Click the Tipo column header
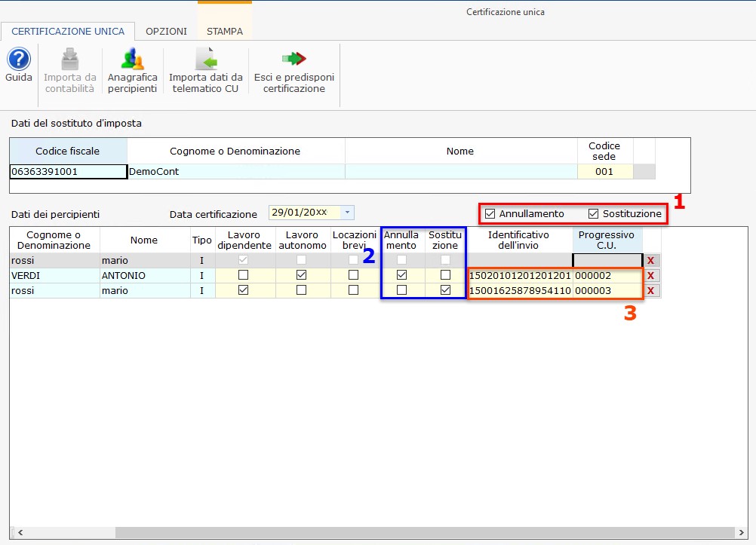The image size is (756, 545). click(x=202, y=240)
